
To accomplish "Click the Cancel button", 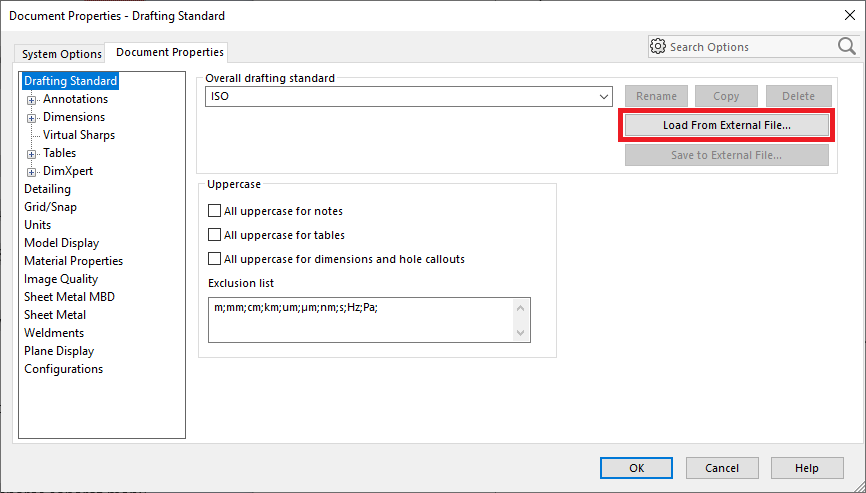I will tap(722, 468).
